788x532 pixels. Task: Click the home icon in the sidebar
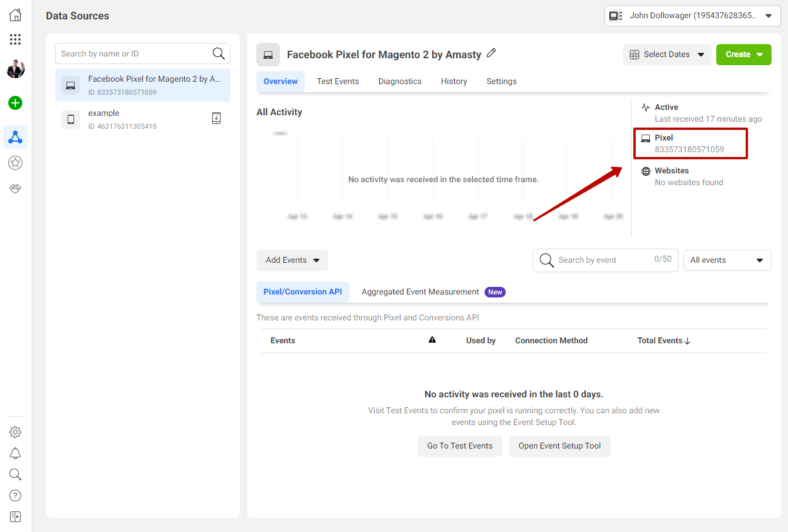(15, 15)
